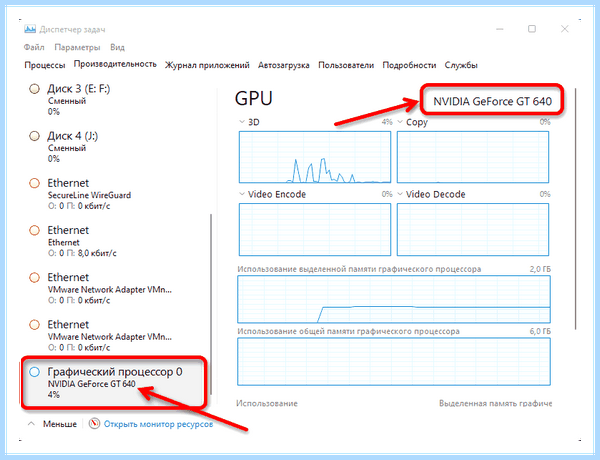Minimize the Диспетчер задач window
The image size is (600, 460).
[x=500, y=29]
